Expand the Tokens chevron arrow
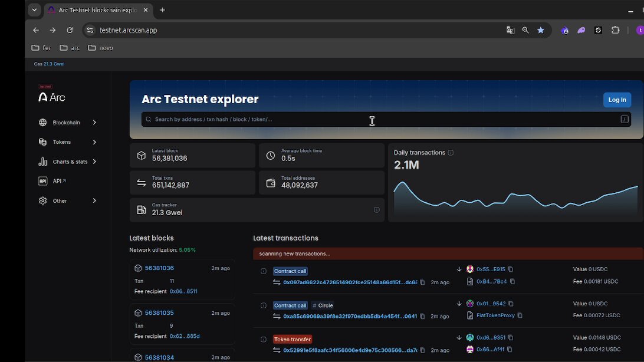644x362 pixels. coord(94,142)
